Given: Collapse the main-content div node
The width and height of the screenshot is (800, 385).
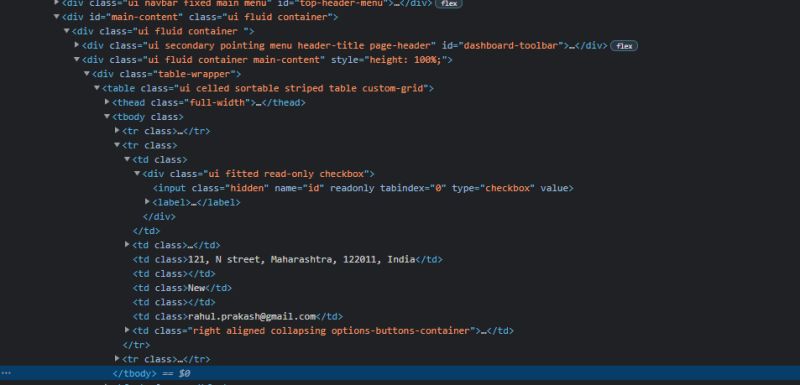Looking at the screenshot, I should pyautogui.click(x=57, y=17).
